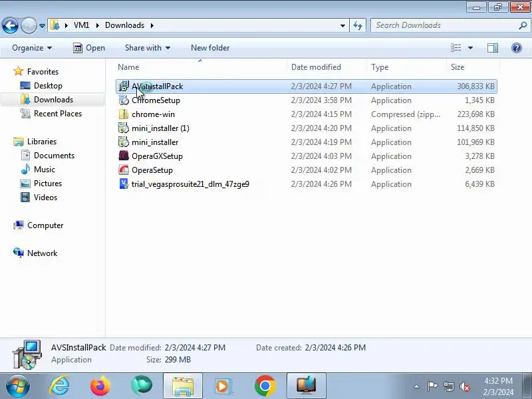Launch Google Chrome from taskbar

click(x=265, y=386)
